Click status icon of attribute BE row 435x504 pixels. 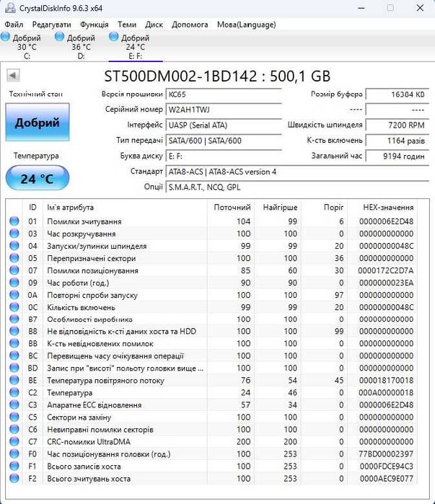(x=14, y=380)
